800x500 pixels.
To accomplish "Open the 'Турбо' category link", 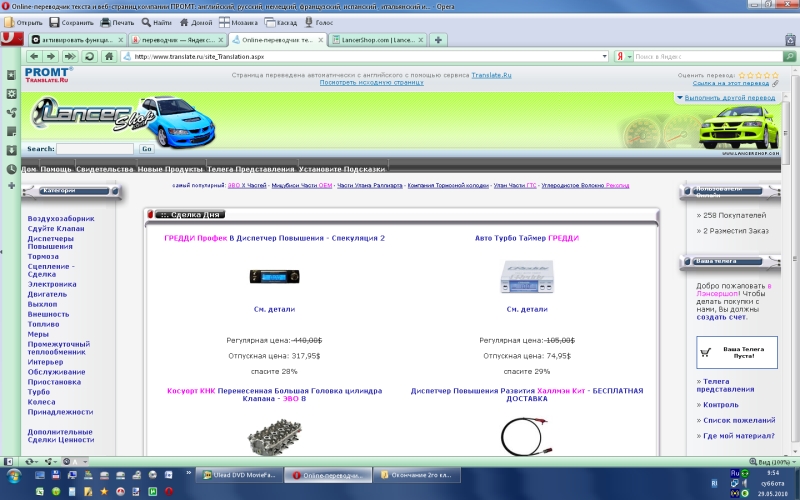I will [39, 392].
